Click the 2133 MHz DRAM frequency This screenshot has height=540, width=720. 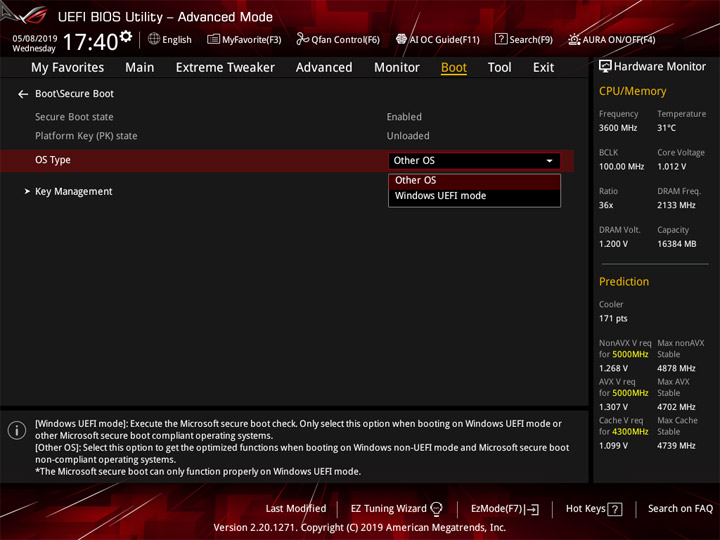[676, 205]
